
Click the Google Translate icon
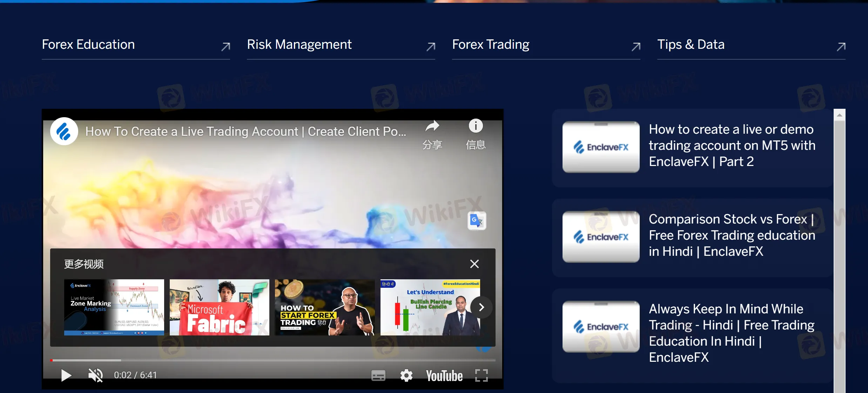(477, 221)
